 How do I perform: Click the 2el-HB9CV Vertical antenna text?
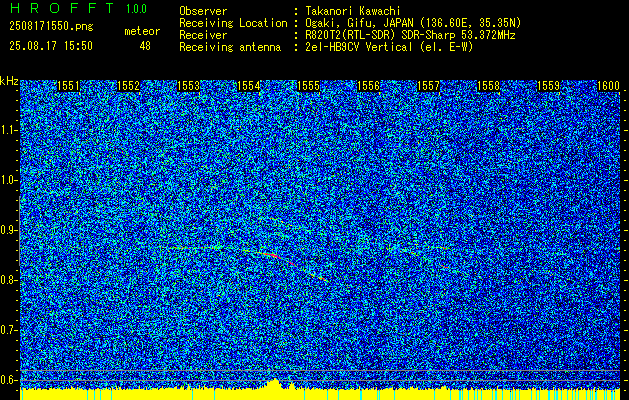click(x=389, y=47)
